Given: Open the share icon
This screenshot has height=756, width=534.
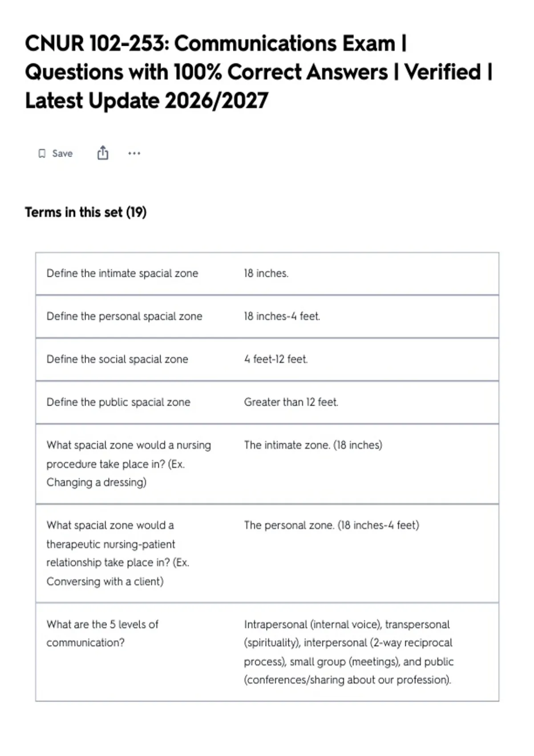Looking at the screenshot, I should pos(103,153).
